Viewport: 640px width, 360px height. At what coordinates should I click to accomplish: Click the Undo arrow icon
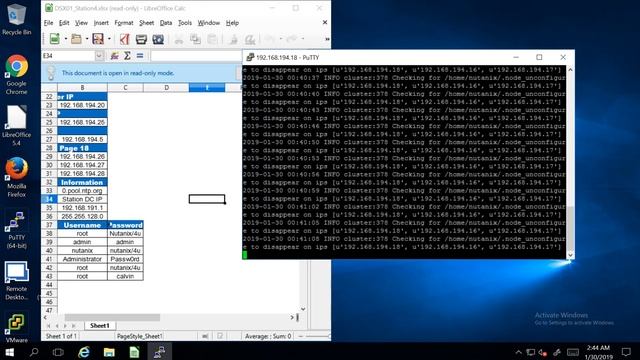pos(270,39)
